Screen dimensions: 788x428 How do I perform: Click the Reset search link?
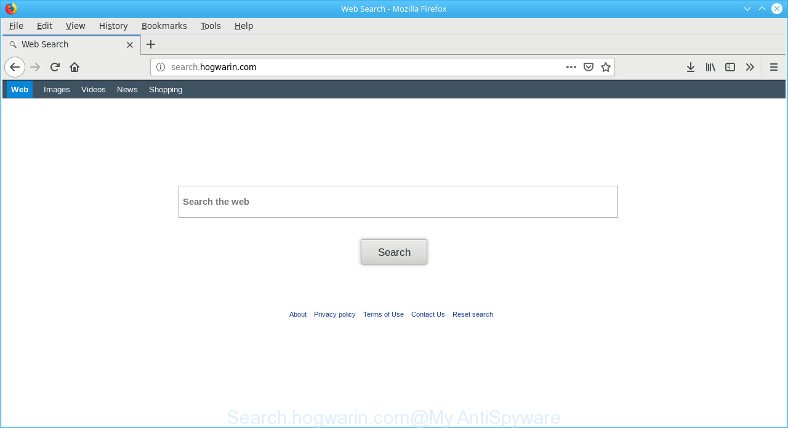[x=472, y=314]
